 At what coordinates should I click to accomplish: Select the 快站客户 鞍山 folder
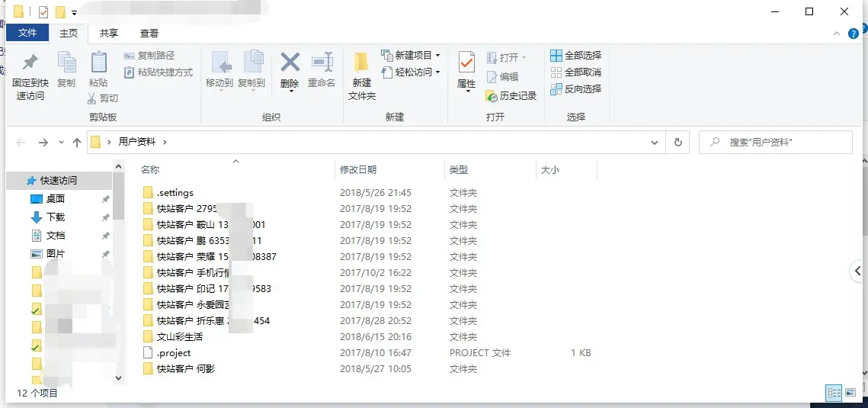tap(203, 225)
